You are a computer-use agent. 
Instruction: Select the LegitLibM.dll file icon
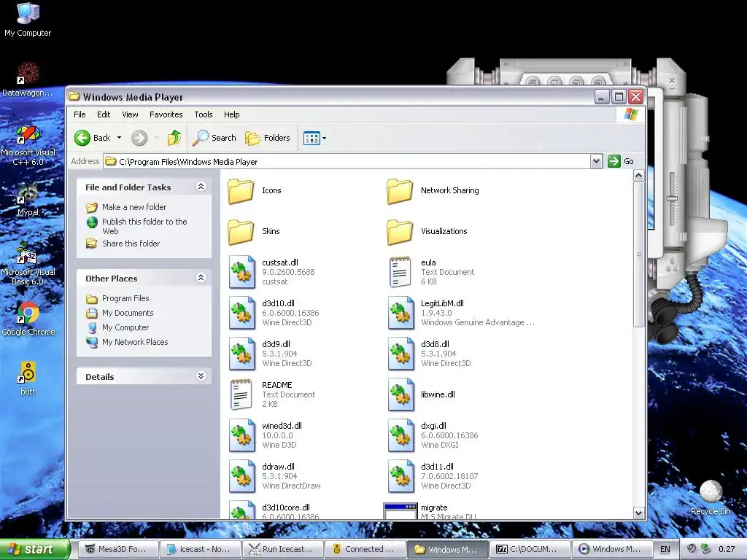pyautogui.click(x=401, y=313)
